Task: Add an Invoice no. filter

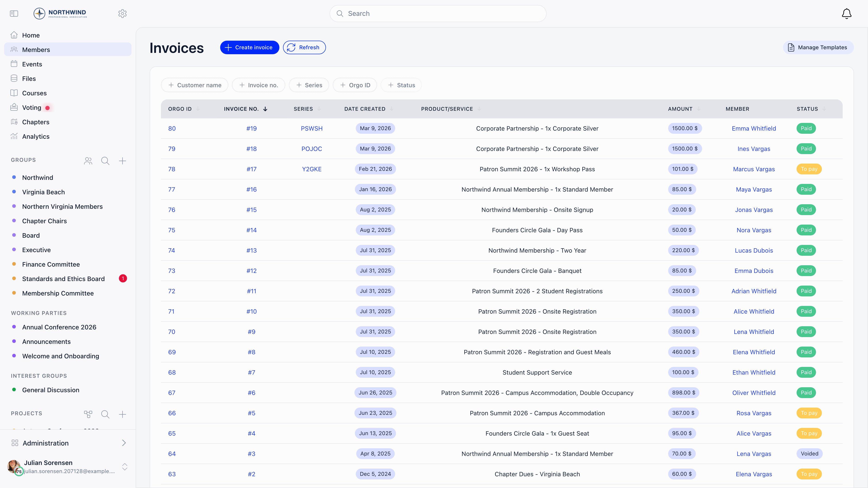Action: point(258,85)
